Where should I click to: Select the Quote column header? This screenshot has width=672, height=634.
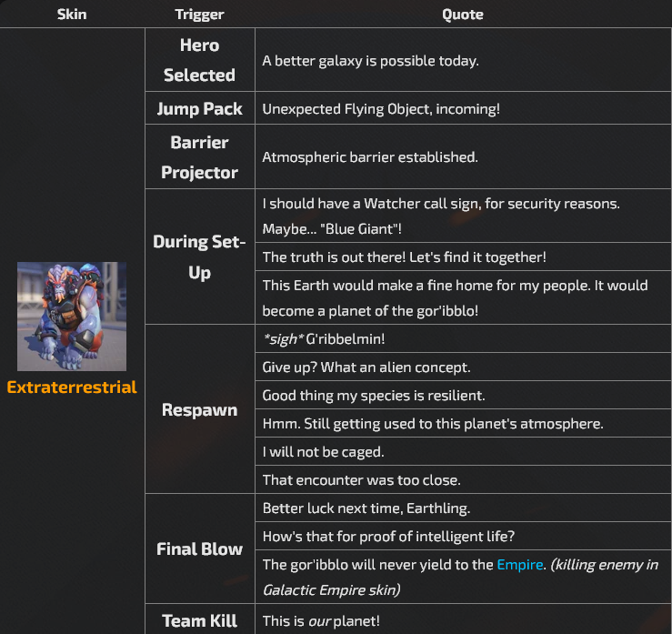coord(463,15)
